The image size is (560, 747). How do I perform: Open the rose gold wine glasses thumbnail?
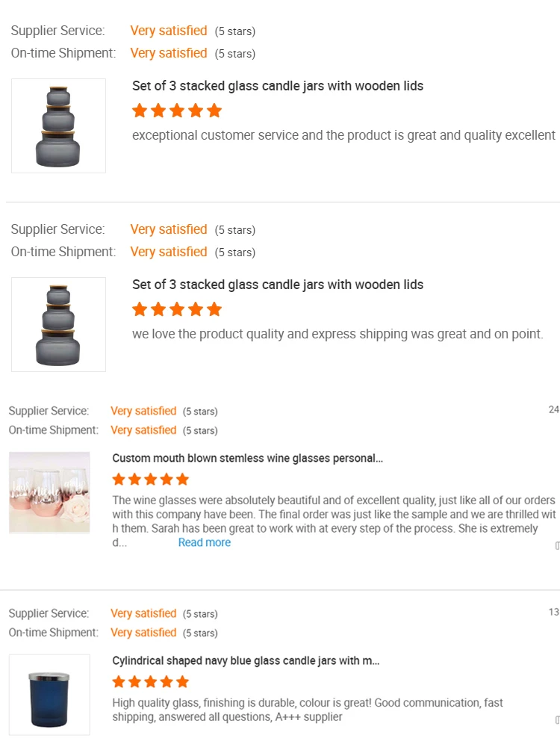point(49,492)
